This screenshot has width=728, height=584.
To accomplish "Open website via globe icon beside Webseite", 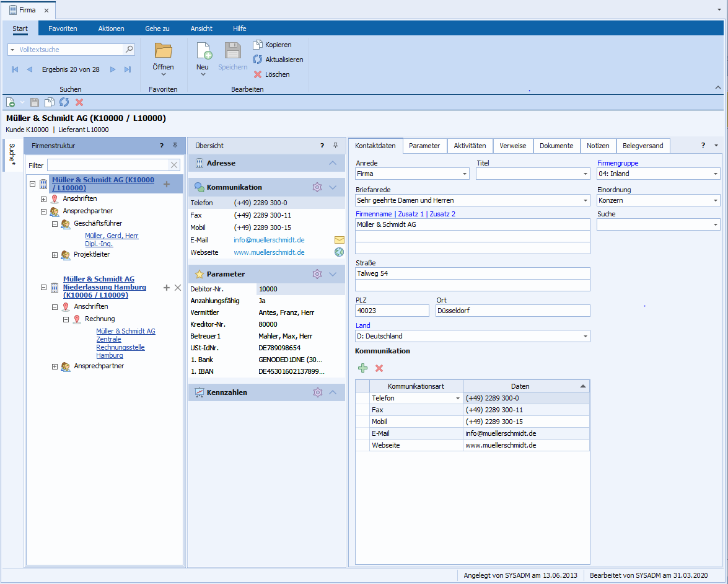I will tap(339, 252).
